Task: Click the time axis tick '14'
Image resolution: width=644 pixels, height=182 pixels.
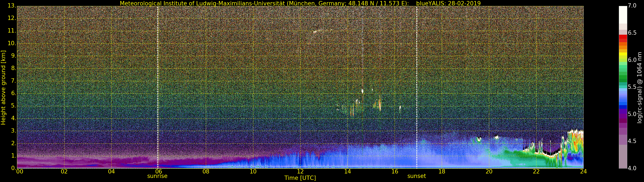Action: [x=348, y=172]
